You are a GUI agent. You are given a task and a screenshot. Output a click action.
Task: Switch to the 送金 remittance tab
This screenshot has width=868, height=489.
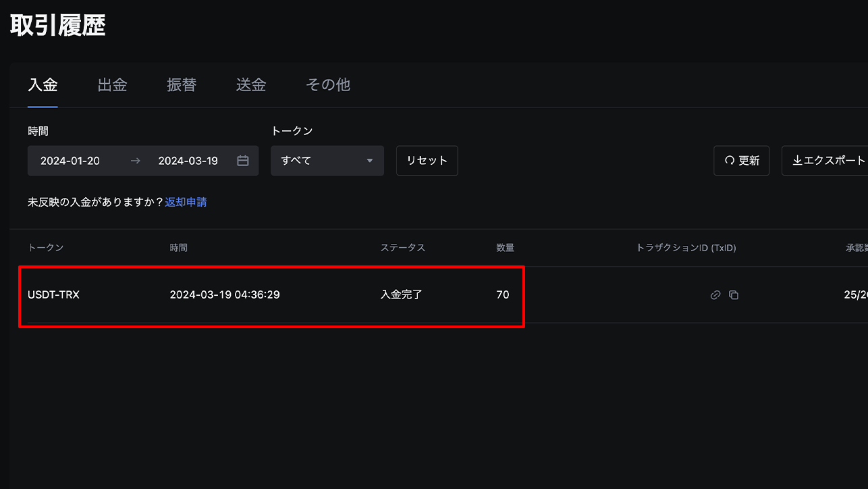(x=251, y=85)
